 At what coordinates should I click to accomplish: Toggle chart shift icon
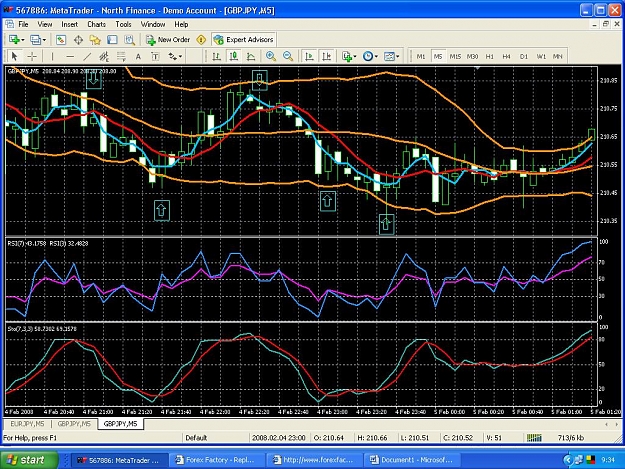326,56
